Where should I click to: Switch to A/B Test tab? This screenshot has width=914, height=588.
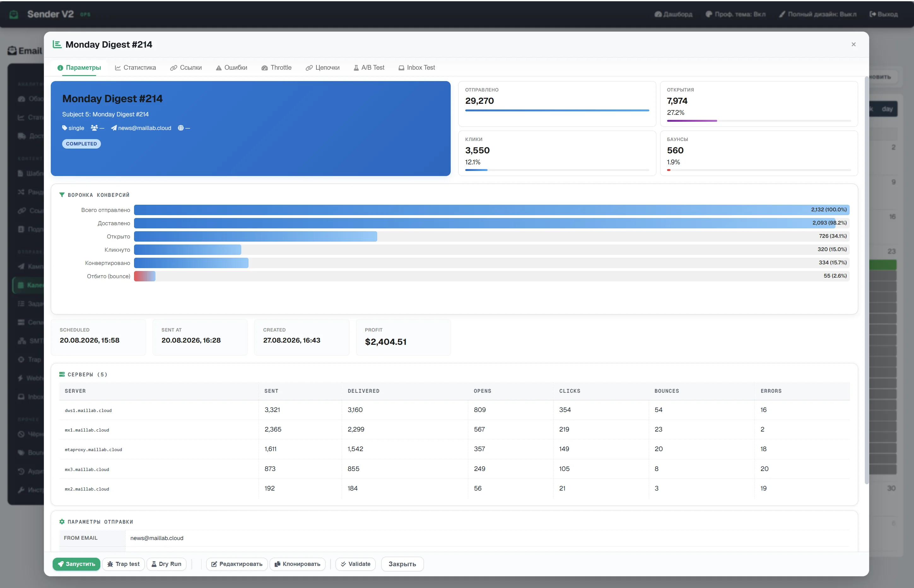tap(369, 68)
